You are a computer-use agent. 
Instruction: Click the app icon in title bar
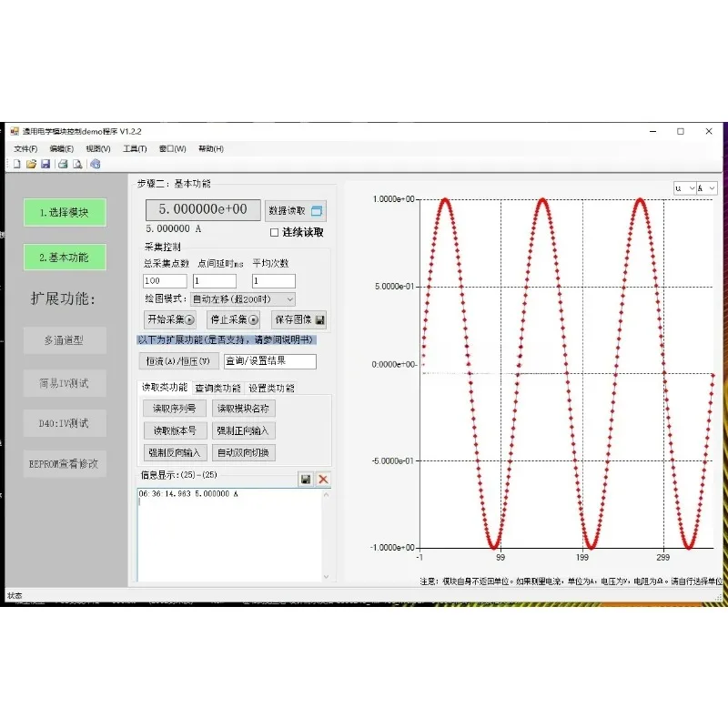point(15,131)
